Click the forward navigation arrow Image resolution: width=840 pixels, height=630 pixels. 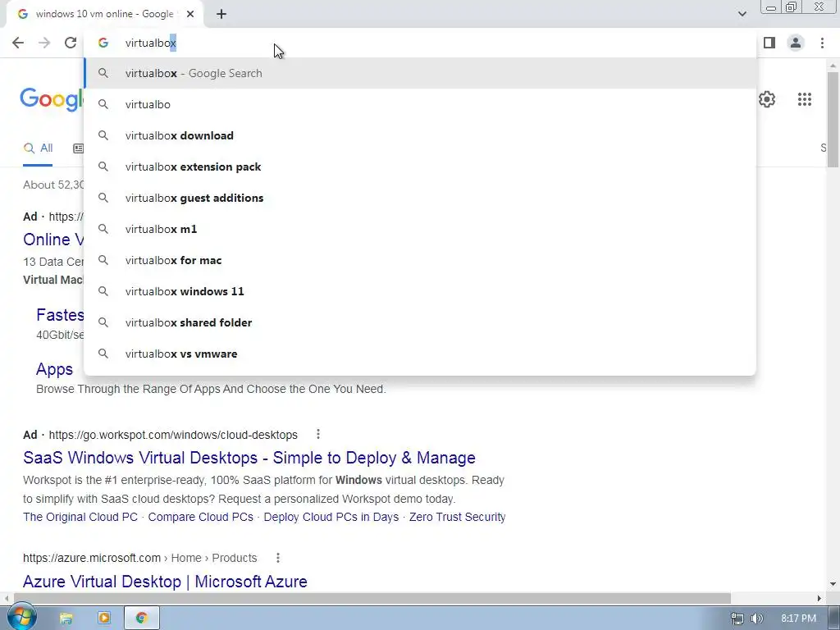44,43
